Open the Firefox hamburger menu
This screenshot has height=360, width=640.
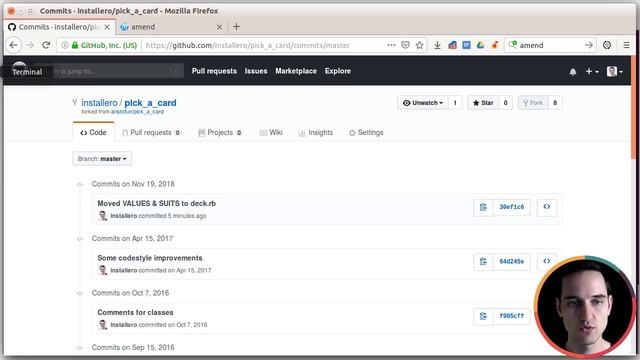pos(626,45)
